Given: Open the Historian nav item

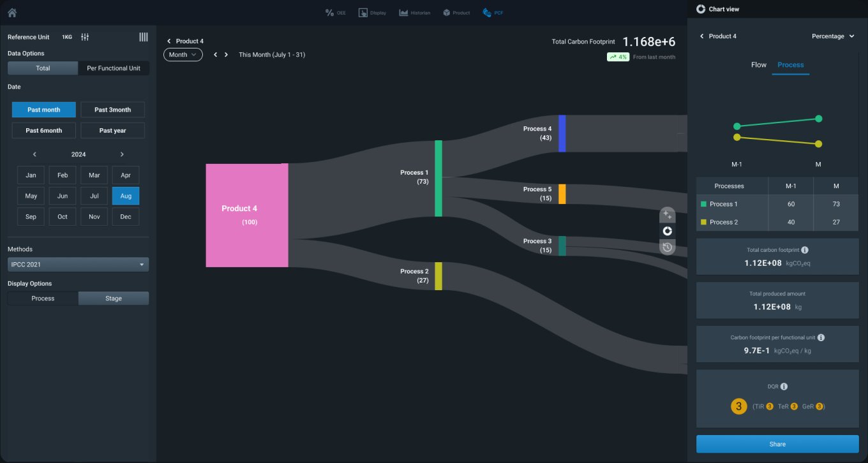Looking at the screenshot, I should pos(414,12).
